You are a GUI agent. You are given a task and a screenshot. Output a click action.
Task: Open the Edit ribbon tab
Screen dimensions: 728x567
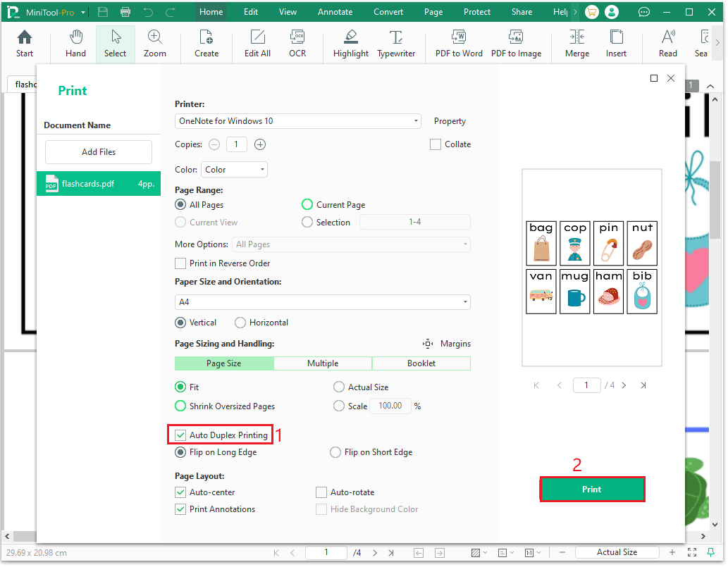pos(251,12)
